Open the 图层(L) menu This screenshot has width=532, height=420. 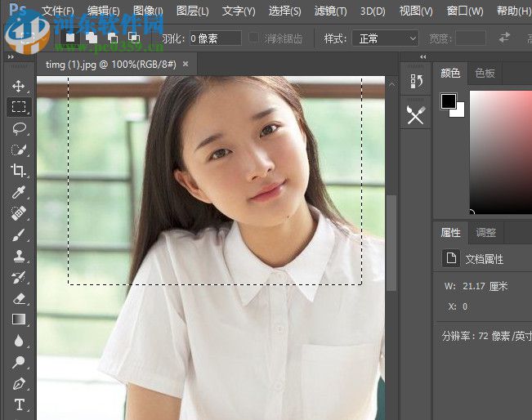[x=192, y=11]
